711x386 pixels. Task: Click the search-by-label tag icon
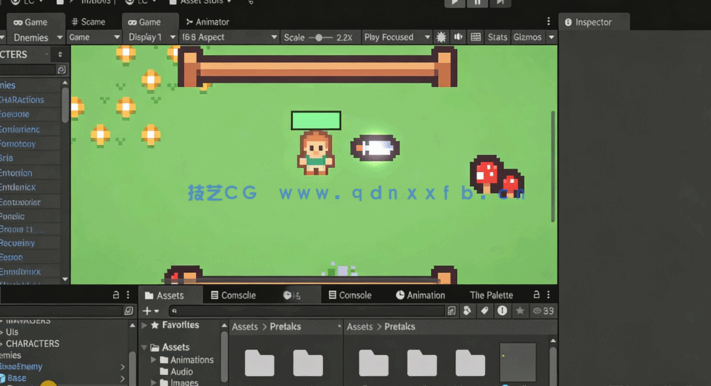click(x=484, y=311)
